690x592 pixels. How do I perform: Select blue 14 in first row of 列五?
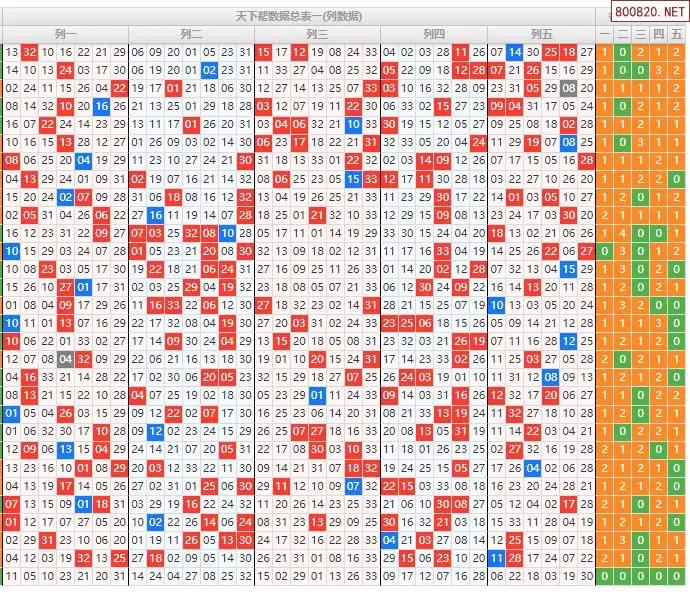click(x=515, y=52)
